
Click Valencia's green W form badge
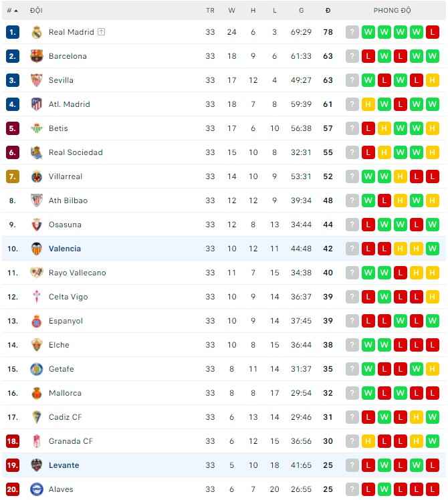(x=433, y=249)
